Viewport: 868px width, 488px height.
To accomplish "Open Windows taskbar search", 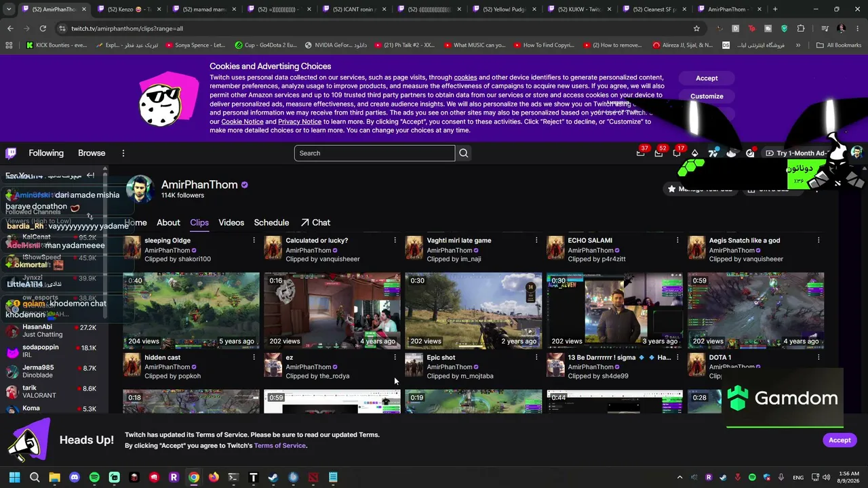I will [x=35, y=477].
